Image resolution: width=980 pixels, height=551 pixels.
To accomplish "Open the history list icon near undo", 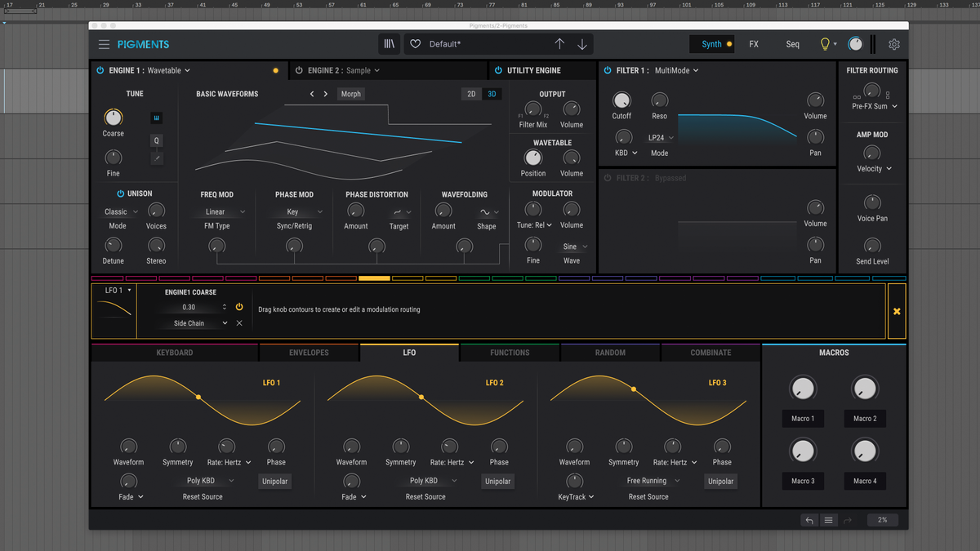I will (828, 520).
